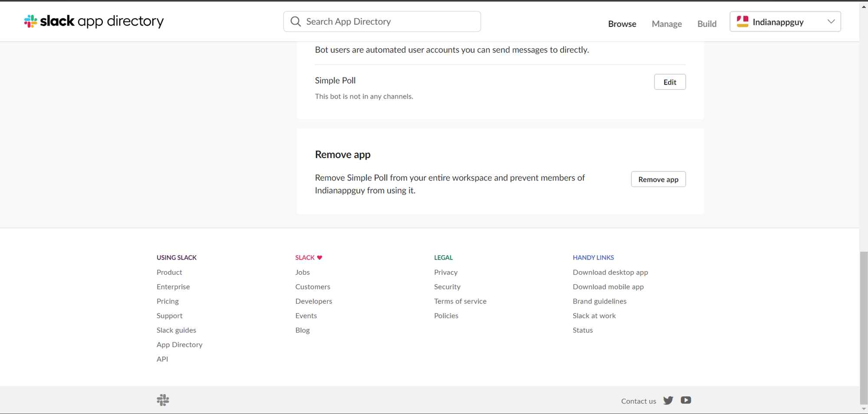The width and height of the screenshot is (868, 414).
Task: Open the Customers link
Action: 312,287
